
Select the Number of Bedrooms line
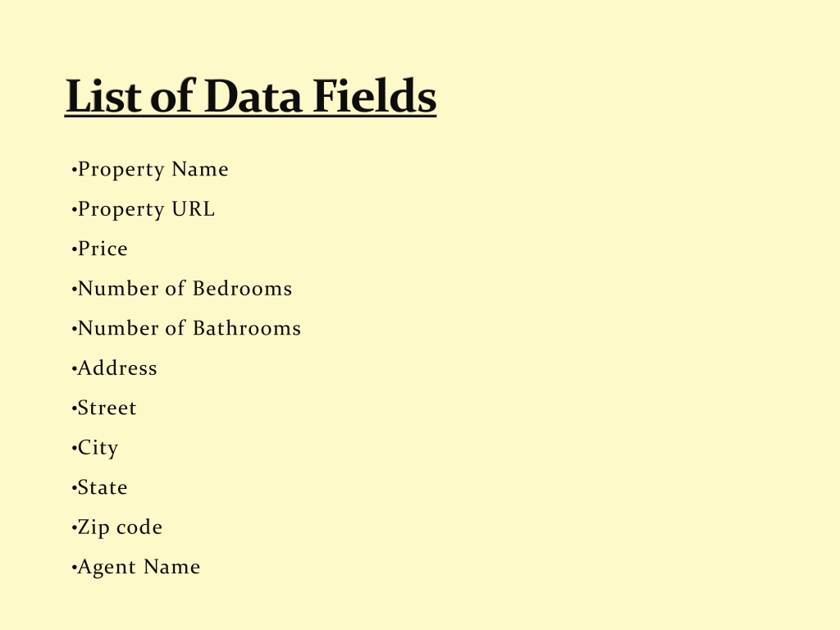181,288
